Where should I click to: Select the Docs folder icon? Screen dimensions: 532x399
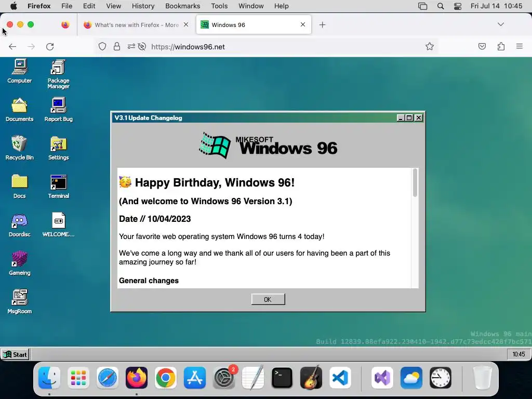(20, 187)
